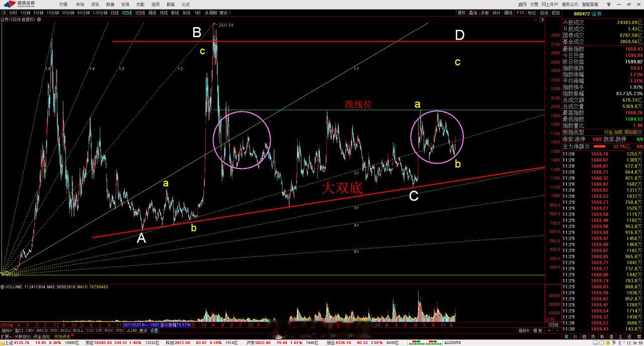Screen dimensions: 644x346
Task: Switch to 月线 period
Action: (x=164, y=13)
